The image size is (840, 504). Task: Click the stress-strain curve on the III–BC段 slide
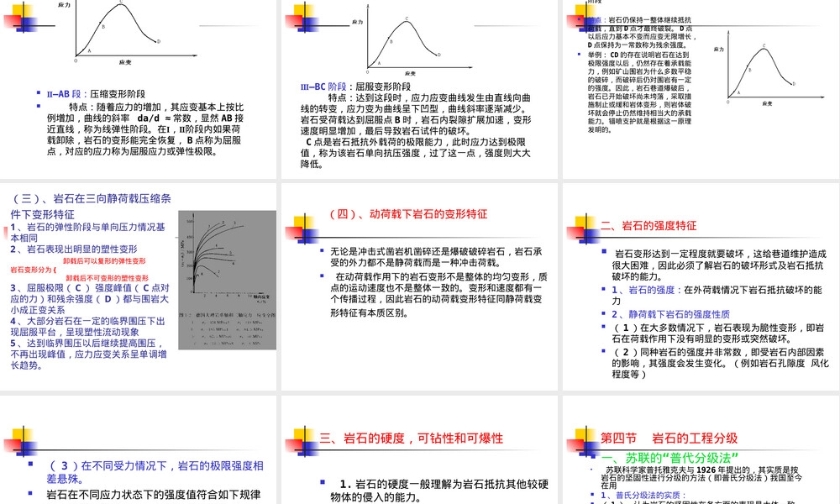coord(412,40)
